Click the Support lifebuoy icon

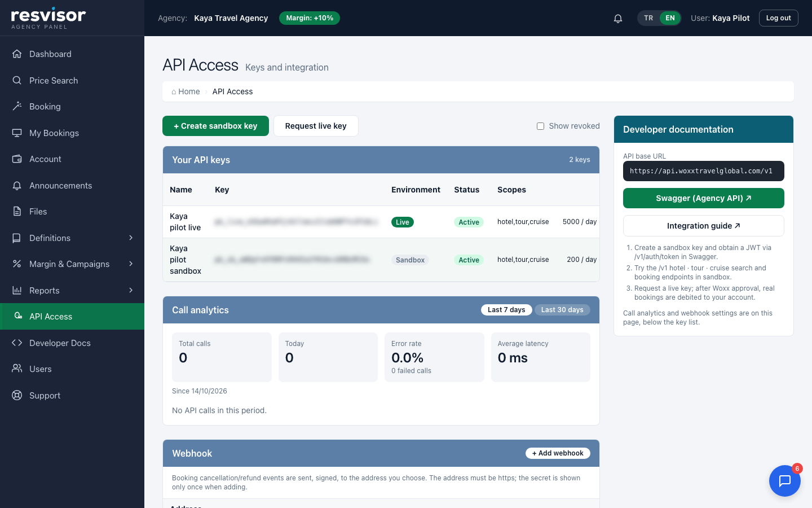(x=17, y=395)
